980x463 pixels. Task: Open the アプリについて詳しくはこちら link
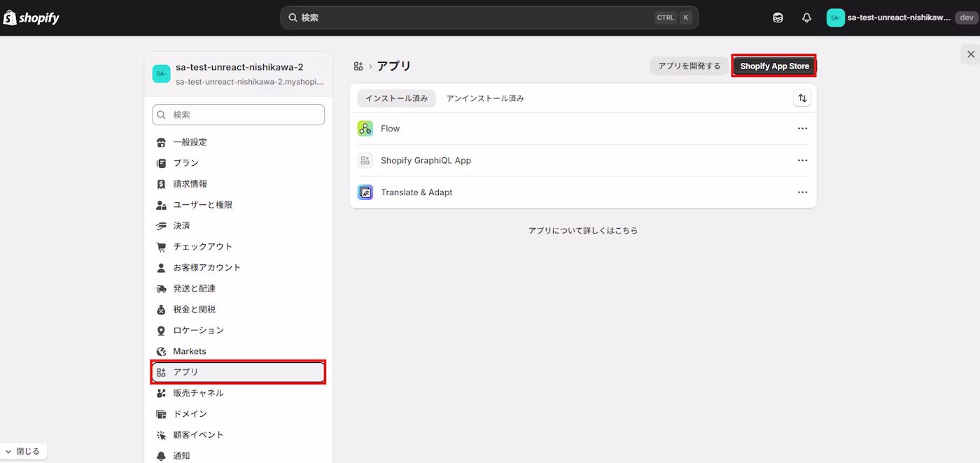click(582, 229)
